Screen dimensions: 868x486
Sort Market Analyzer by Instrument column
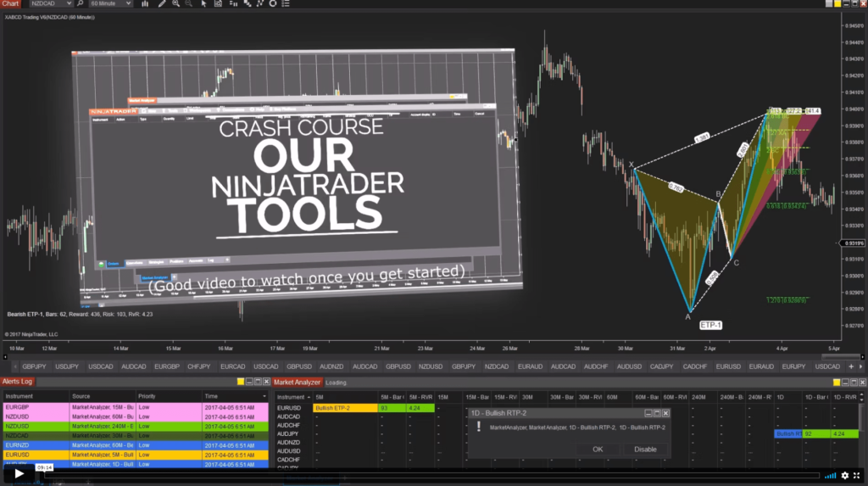tap(292, 397)
